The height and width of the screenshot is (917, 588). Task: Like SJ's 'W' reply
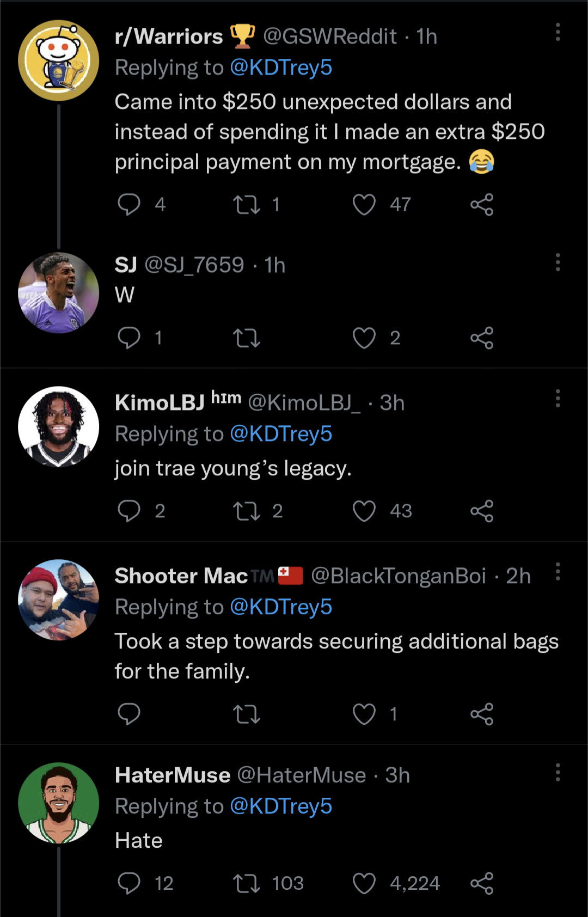click(x=364, y=338)
